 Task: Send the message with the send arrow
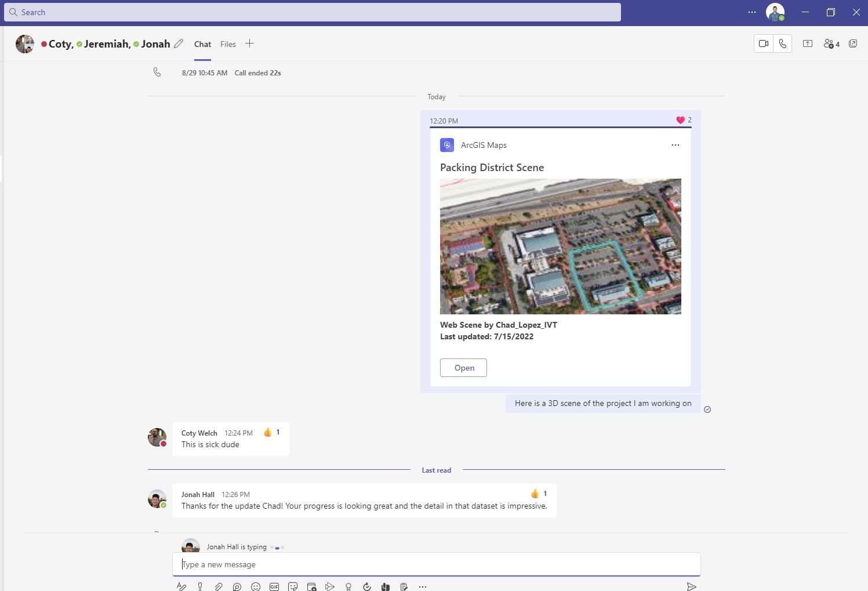coord(691,586)
